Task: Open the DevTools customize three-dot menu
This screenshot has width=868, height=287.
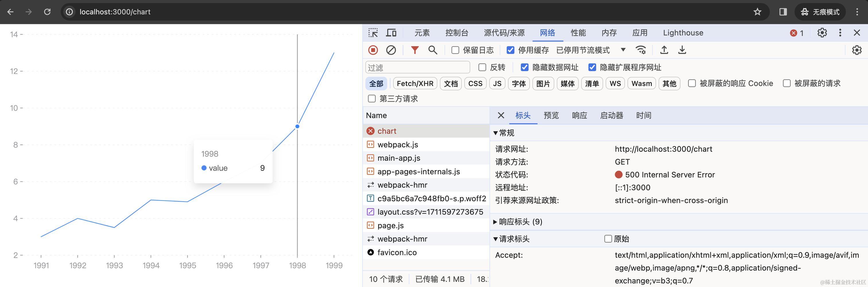Action: click(x=840, y=33)
